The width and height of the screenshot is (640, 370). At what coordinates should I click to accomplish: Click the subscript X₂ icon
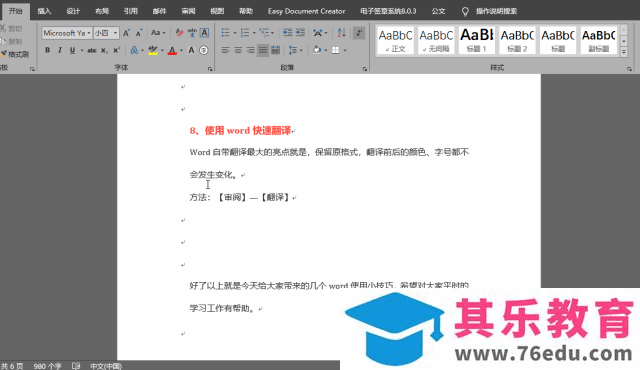click(x=104, y=50)
